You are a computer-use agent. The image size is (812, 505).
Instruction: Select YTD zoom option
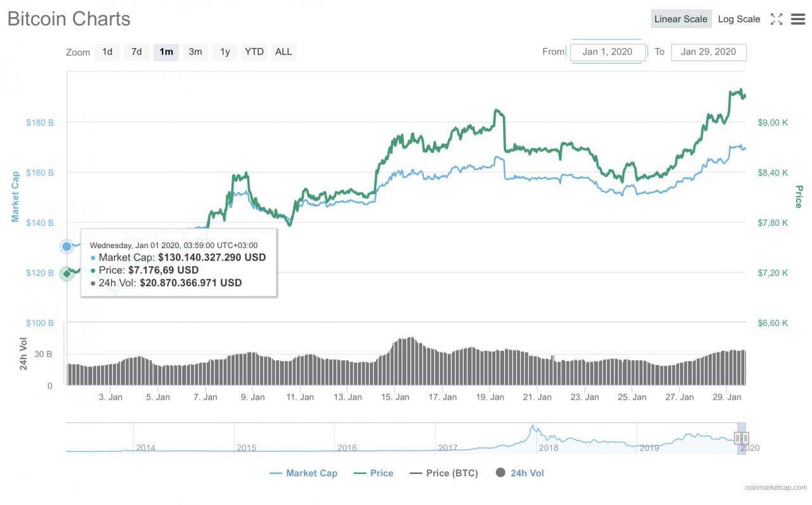pyautogui.click(x=254, y=52)
